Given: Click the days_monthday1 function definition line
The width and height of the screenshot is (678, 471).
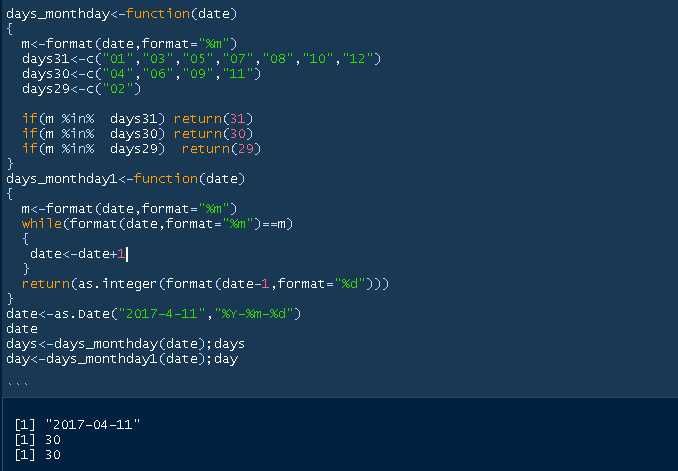Looking at the screenshot, I should tap(125, 178).
